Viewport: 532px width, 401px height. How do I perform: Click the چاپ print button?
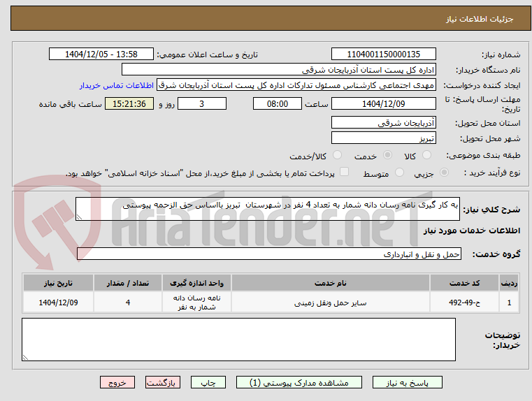208,382
